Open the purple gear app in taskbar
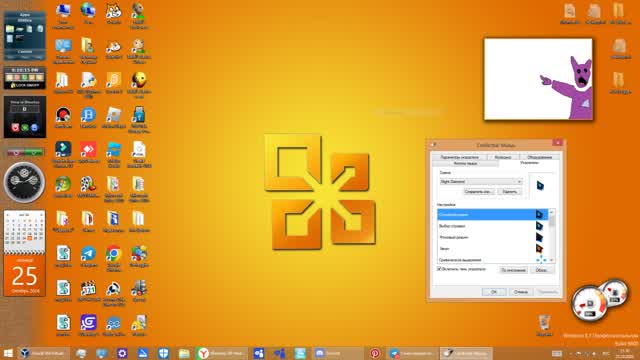The width and height of the screenshot is (640, 360). click(122, 353)
